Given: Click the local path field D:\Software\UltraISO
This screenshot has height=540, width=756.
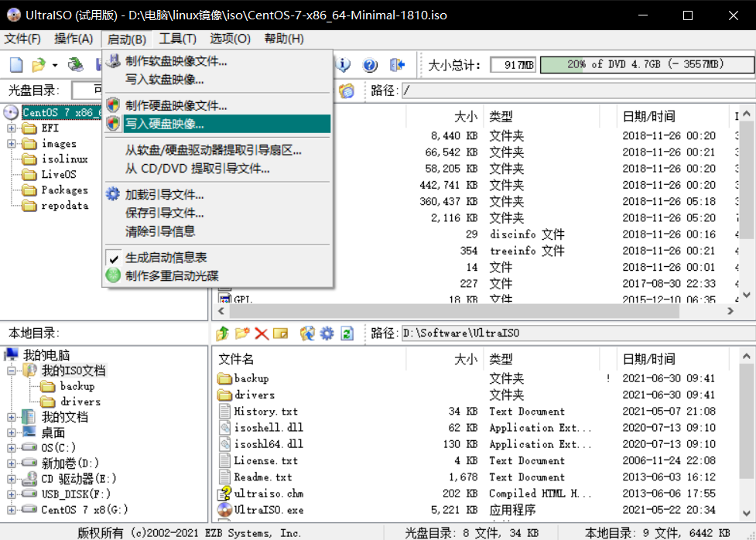Looking at the screenshot, I should tap(577, 333).
